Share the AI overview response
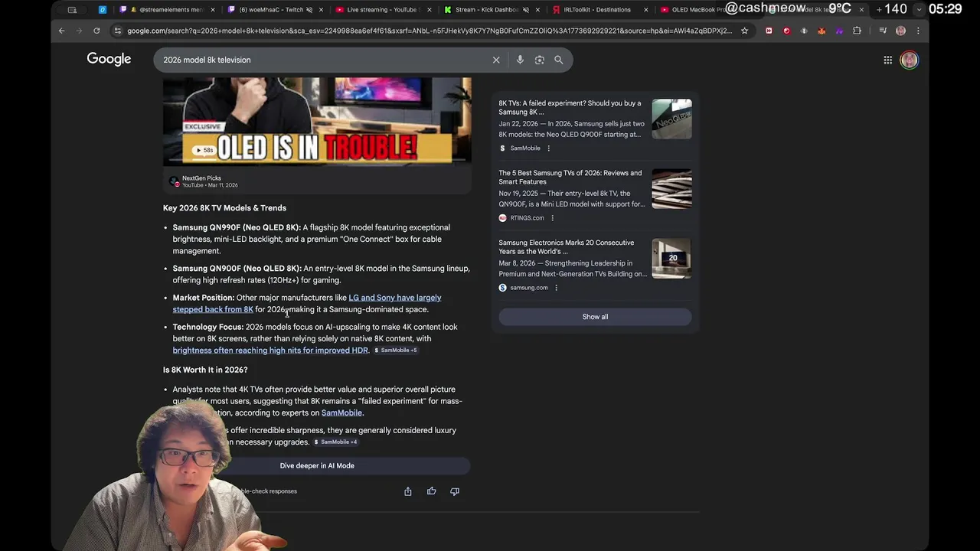980x551 pixels. (408, 491)
